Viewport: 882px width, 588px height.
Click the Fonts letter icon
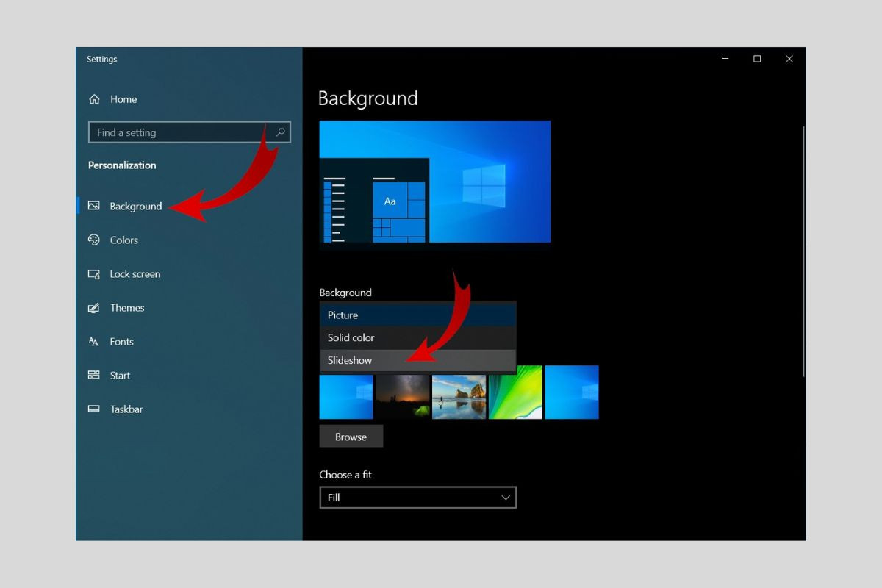click(x=94, y=342)
